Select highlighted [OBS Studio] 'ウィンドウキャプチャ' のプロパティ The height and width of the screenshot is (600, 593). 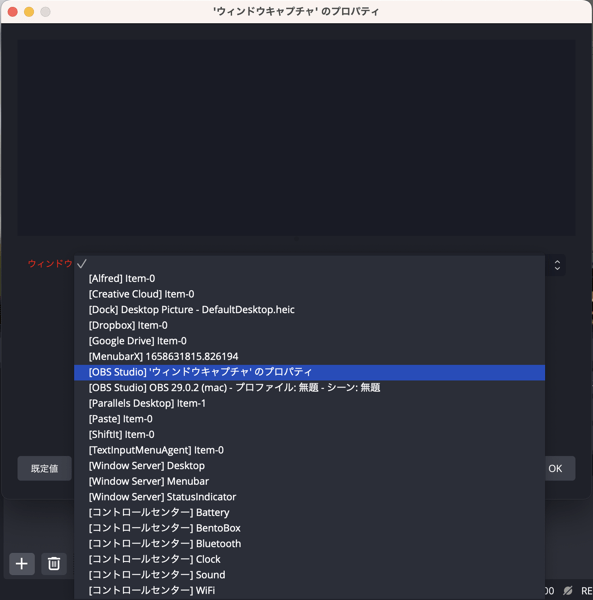(309, 372)
